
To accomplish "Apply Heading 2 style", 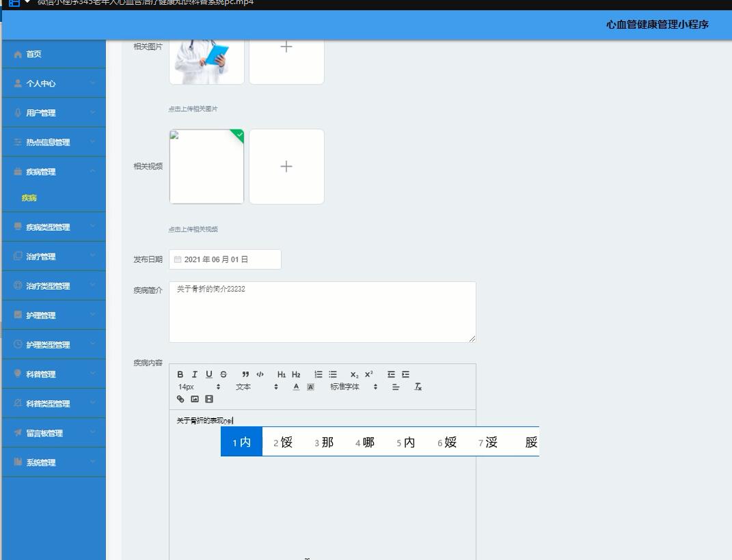I will coord(296,374).
